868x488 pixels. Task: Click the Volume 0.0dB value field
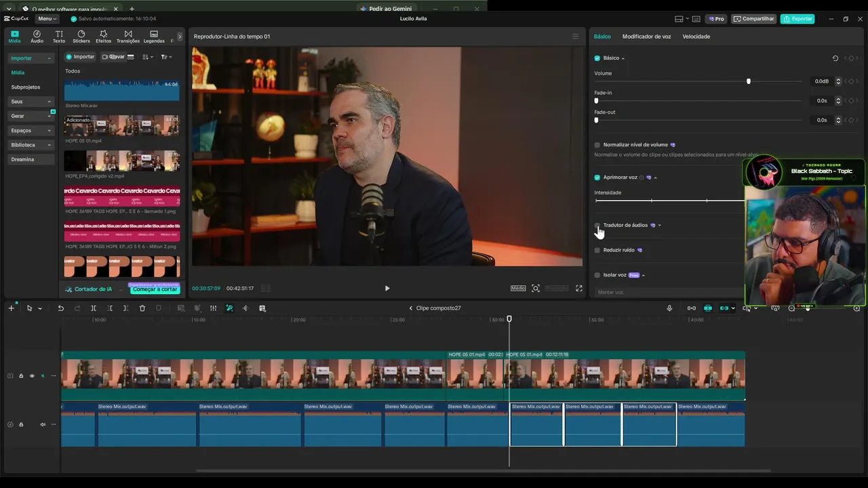822,81
